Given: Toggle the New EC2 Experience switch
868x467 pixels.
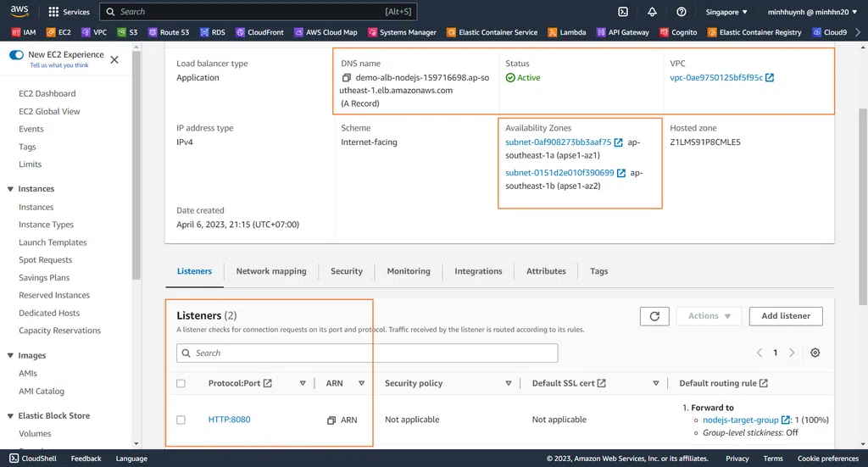Looking at the screenshot, I should 16,55.
